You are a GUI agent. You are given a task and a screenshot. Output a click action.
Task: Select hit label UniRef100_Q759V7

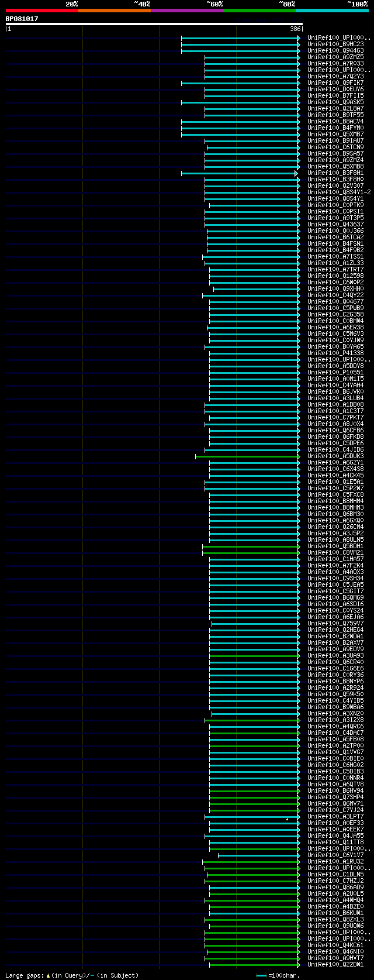tap(335, 623)
